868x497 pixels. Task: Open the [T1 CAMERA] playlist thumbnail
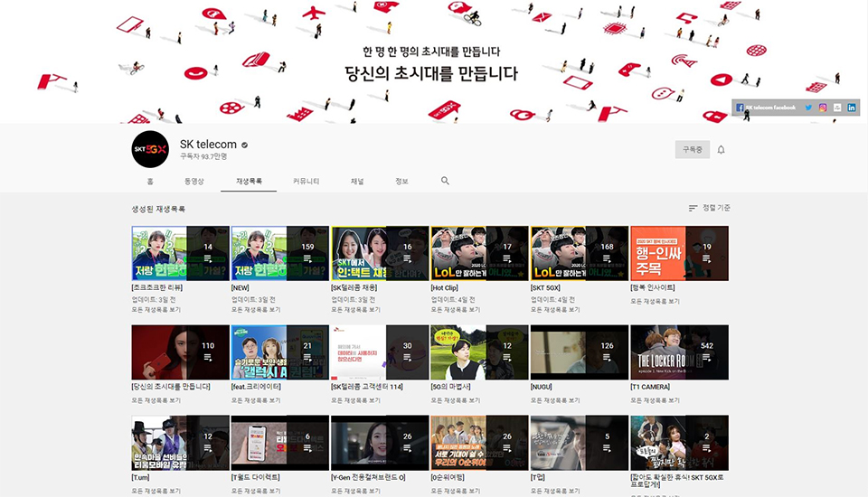679,352
